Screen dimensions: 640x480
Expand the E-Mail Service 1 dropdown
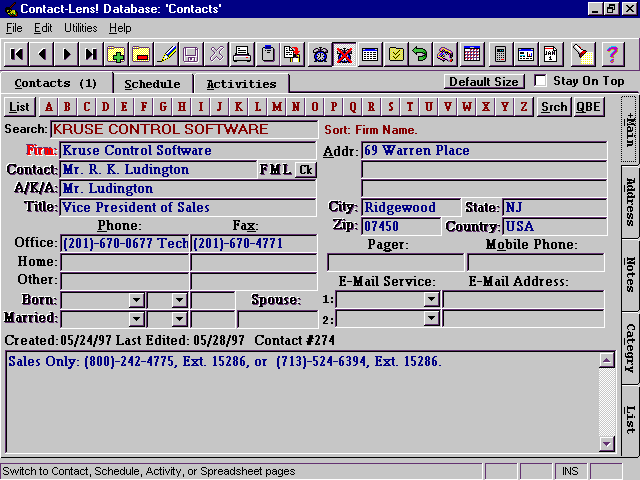click(431, 300)
